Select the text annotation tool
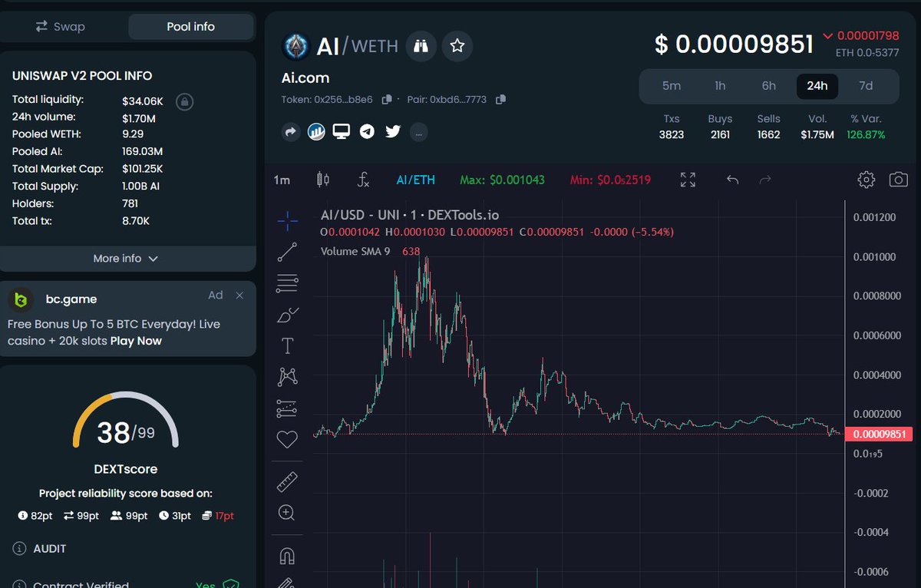Viewport: 921px width, 588px height. pos(287,346)
